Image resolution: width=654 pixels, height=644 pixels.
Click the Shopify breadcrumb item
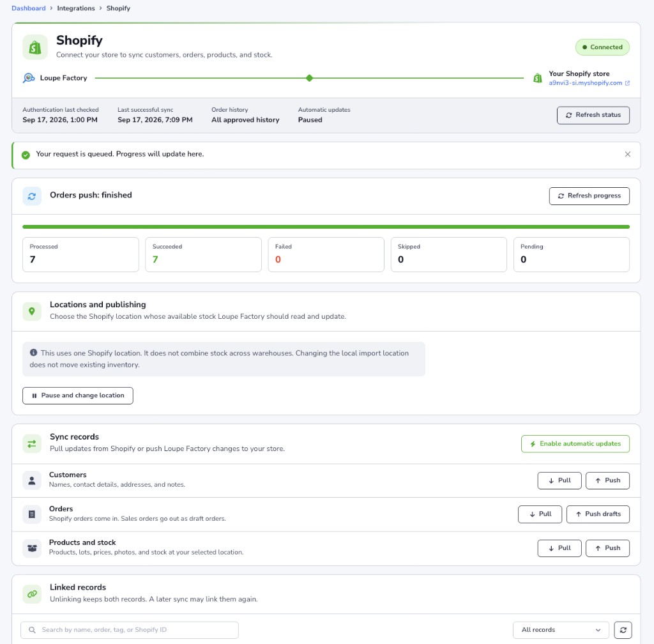tap(118, 8)
